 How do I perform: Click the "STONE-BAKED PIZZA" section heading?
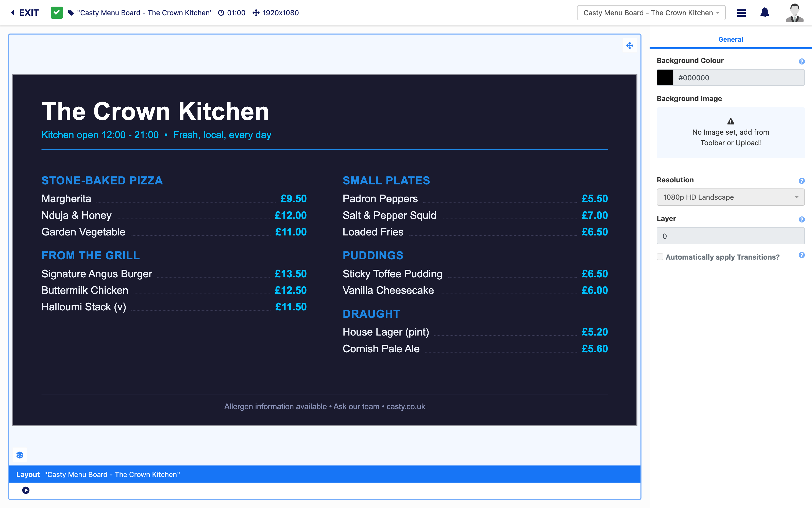pos(102,180)
